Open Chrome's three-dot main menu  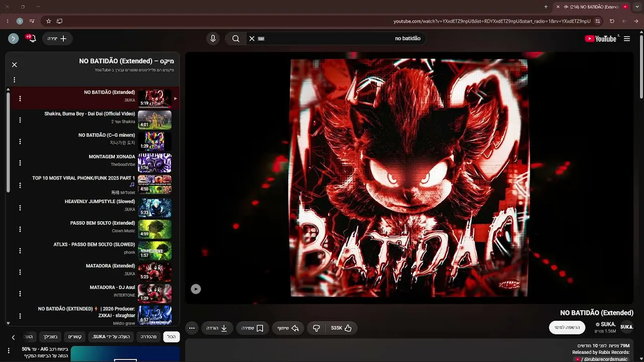tap(7, 21)
